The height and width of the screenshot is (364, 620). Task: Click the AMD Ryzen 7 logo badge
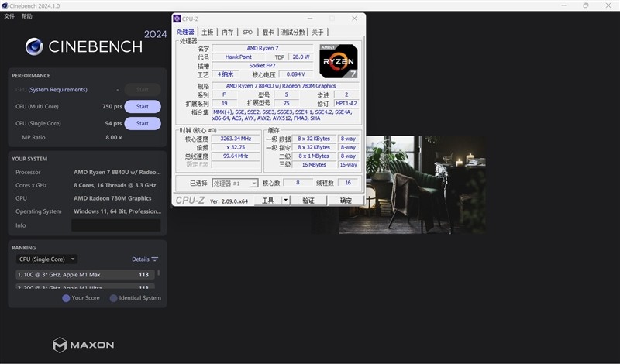(x=339, y=61)
